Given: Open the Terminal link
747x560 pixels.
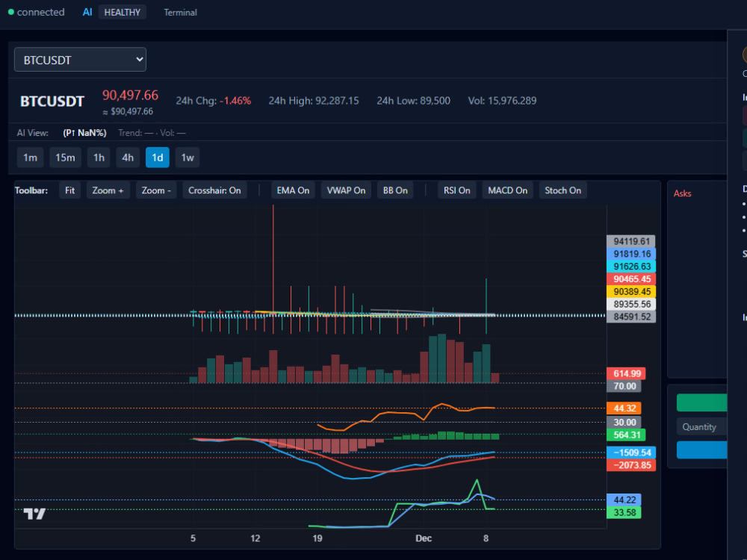Looking at the screenshot, I should (180, 13).
